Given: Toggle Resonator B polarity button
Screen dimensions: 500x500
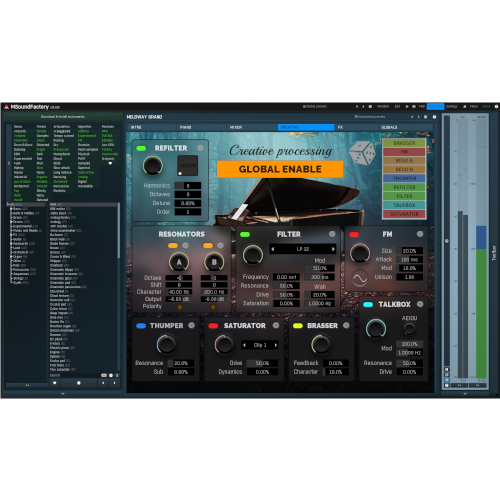Looking at the screenshot, I should click(x=213, y=307).
